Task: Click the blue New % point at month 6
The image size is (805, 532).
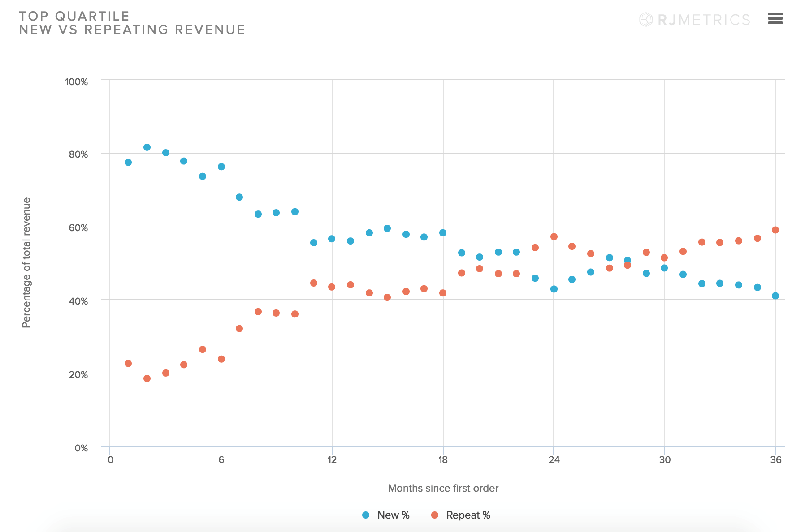Action: [221, 167]
